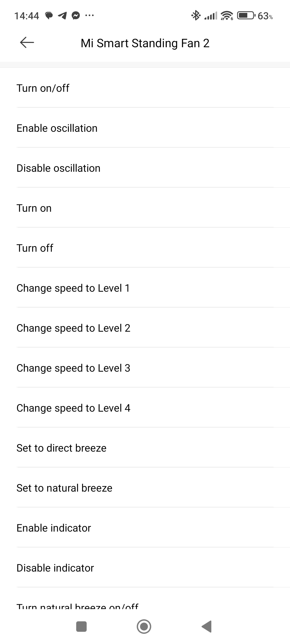Tap the Wi-Fi status bar icon

click(x=227, y=16)
